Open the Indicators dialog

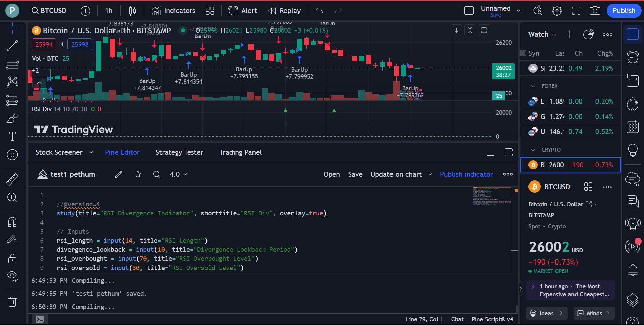pyautogui.click(x=173, y=11)
